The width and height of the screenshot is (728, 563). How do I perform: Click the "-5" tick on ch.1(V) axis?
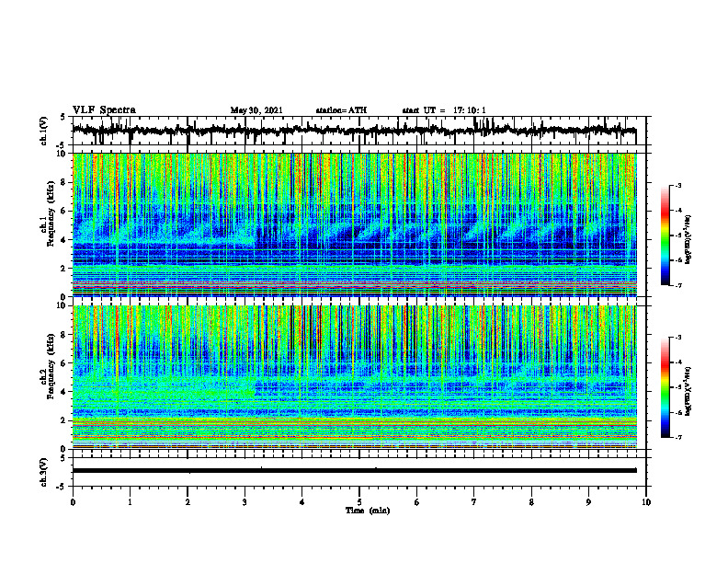(x=62, y=144)
